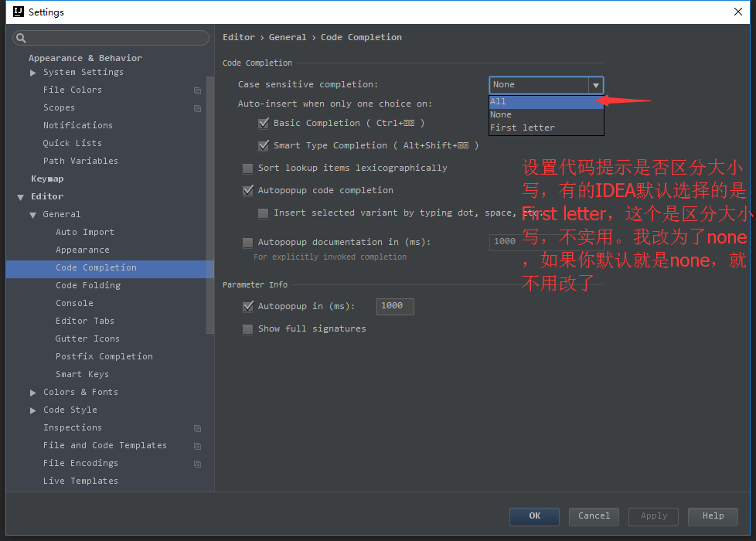Click the project icon next to File Encodings
This screenshot has width=756, height=541.
(x=197, y=463)
